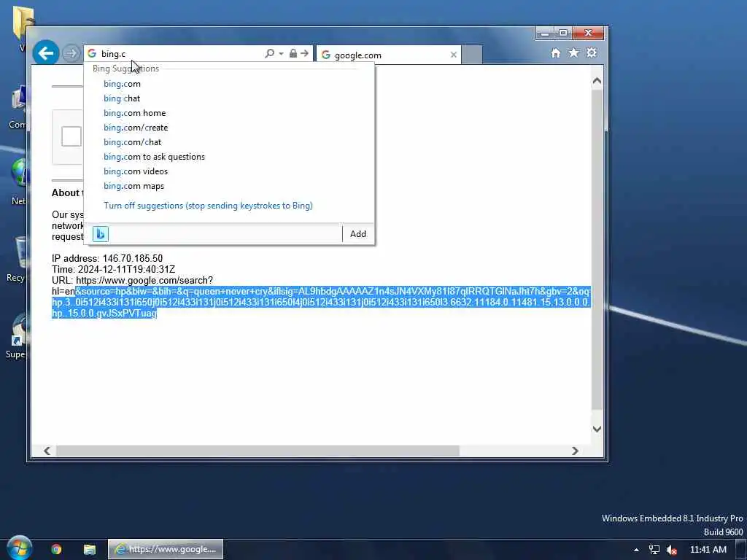Click the search magnifier in address bar

(x=270, y=53)
